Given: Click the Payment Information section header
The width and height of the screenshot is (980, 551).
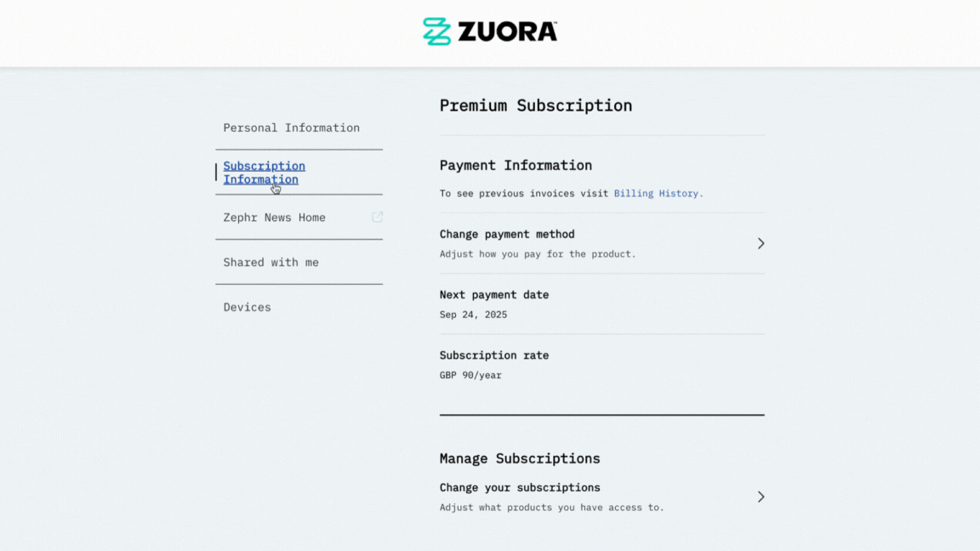Looking at the screenshot, I should (x=516, y=165).
